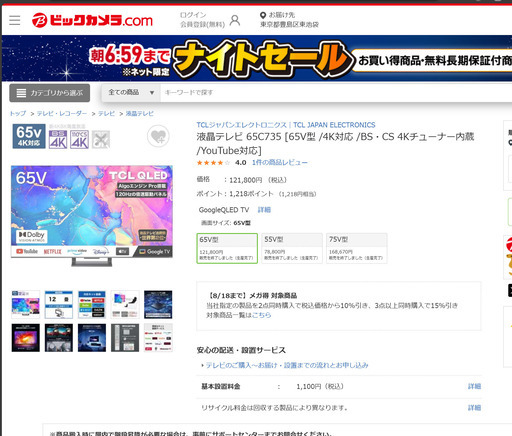Go to テレビ・レコーダー breadcrumb link
Screen dimensions: 512x436
[62, 113]
